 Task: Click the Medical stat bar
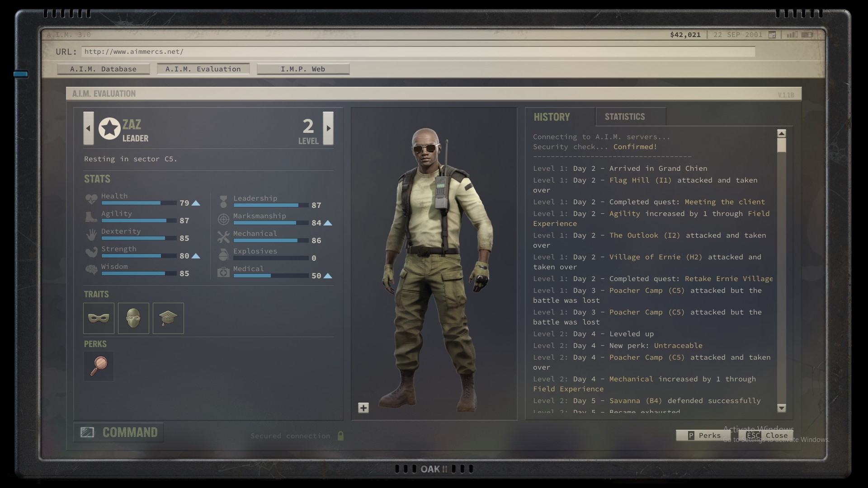pyautogui.click(x=271, y=276)
